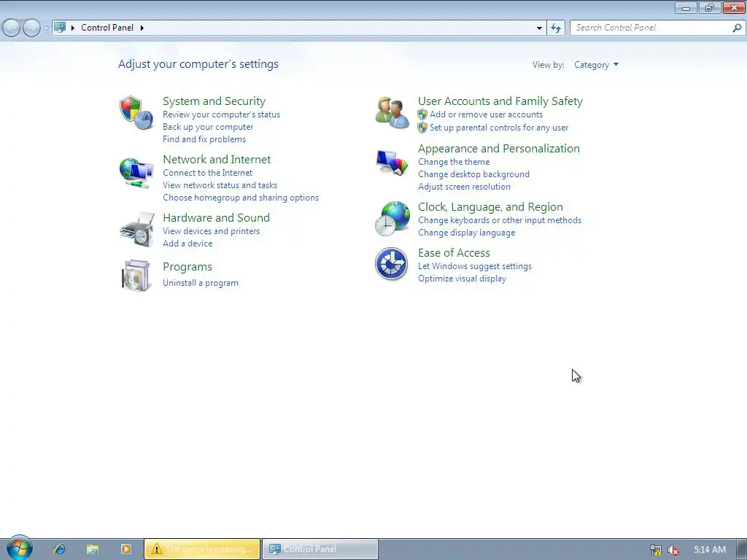Click the 5:14 AM clock
Viewport: 747px width, 560px height.
[710, 550]
